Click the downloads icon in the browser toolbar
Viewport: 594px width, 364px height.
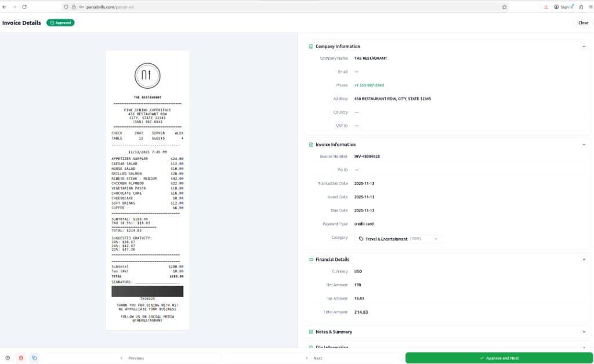[546, 6]
